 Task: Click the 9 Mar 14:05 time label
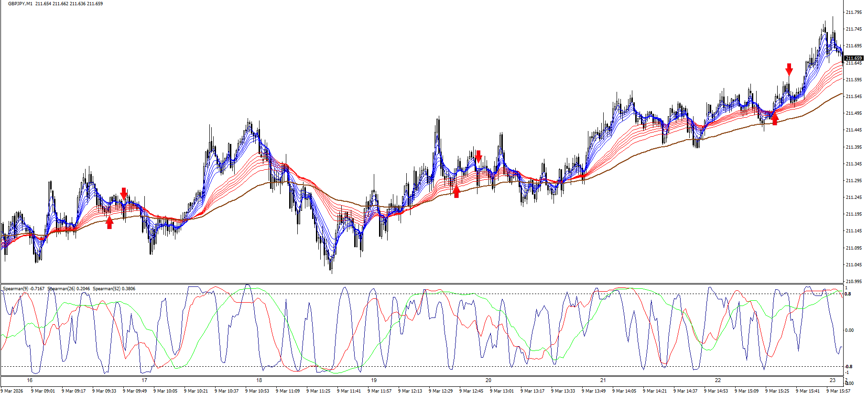click(625, 391)
